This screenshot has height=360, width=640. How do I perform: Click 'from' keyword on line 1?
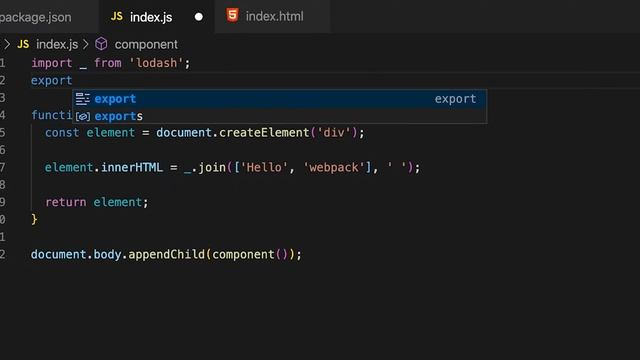108,63
